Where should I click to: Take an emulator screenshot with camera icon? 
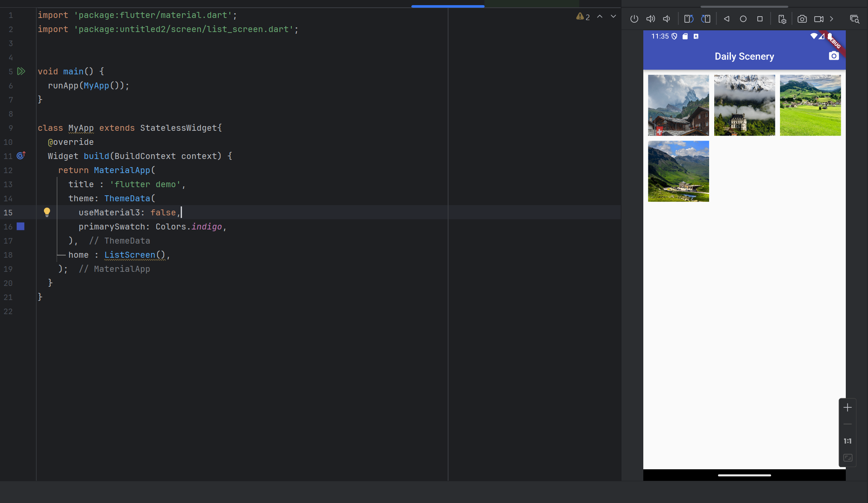click(802, 19)
